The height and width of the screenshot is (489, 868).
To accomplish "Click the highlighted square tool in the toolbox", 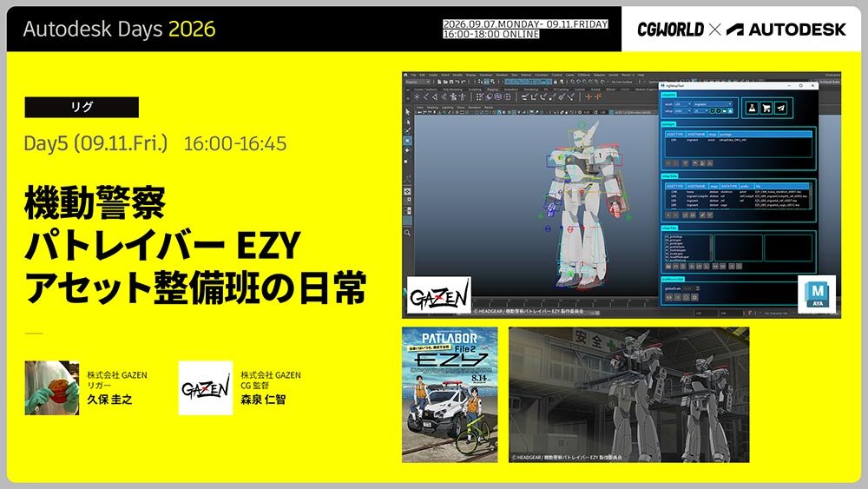I will pos(407,141).
